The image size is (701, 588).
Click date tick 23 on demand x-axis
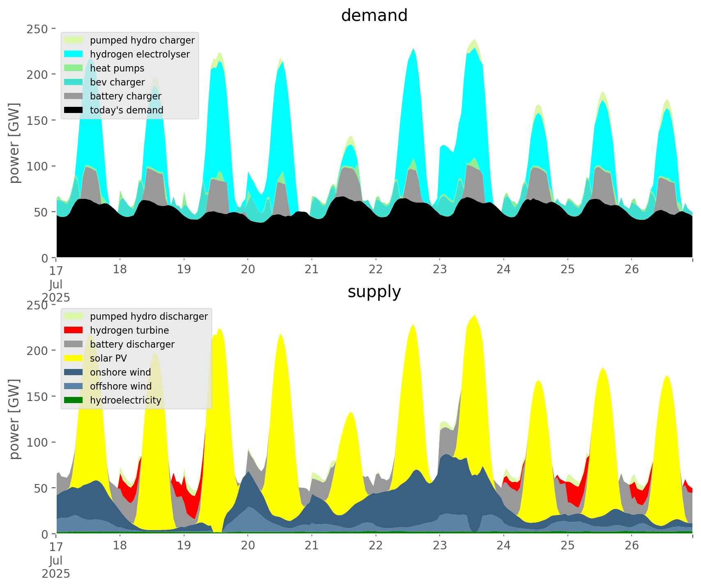coord(440,270)
